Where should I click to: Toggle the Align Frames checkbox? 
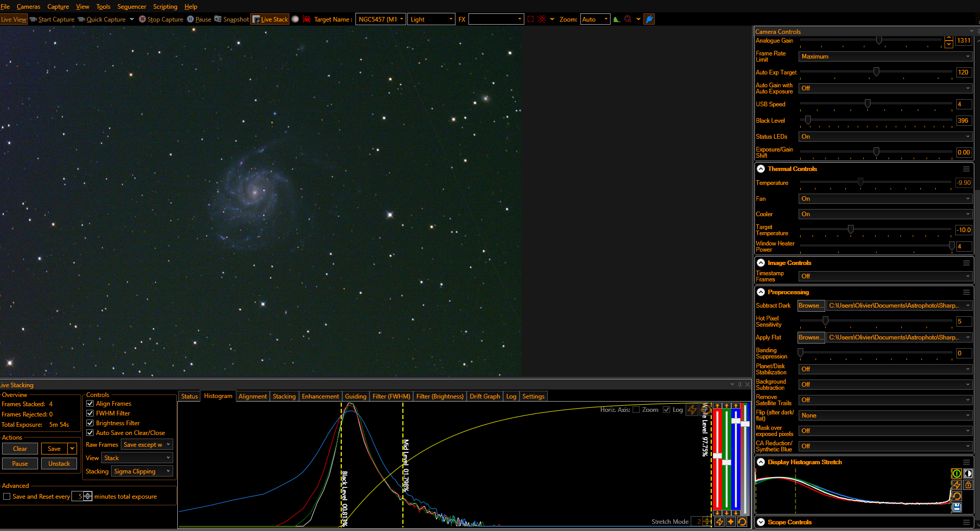pos(90,404)
